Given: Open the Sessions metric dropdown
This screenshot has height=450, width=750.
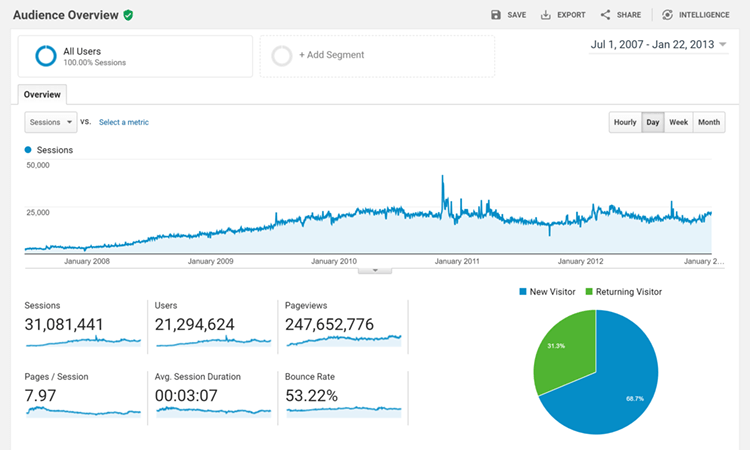Looking at the screenshot, I should tap(51, 122).
